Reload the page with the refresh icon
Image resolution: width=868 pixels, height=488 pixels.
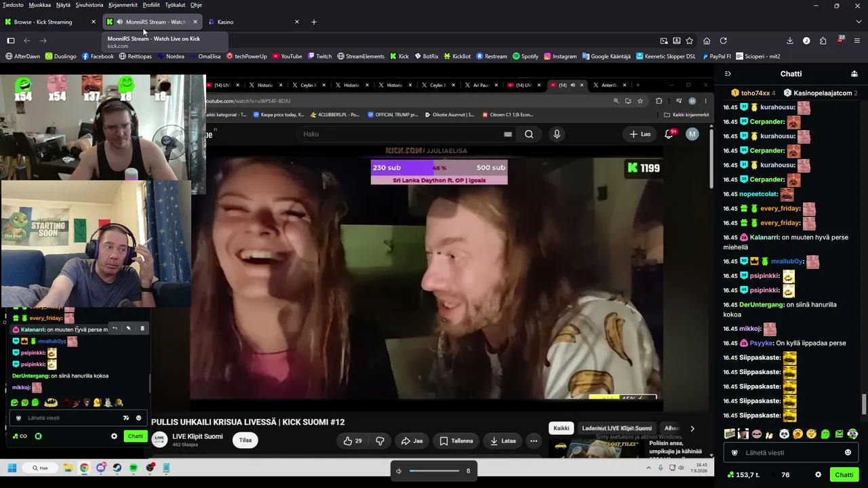tap(724, 41)
